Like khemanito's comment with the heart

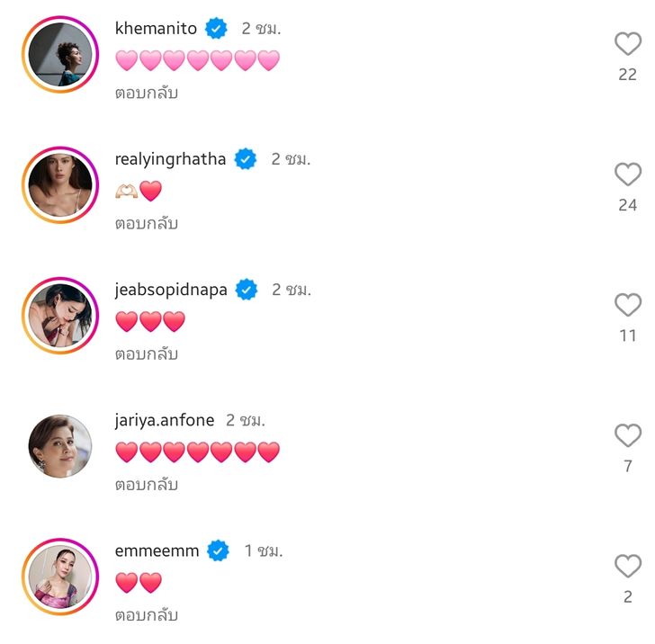627,44
